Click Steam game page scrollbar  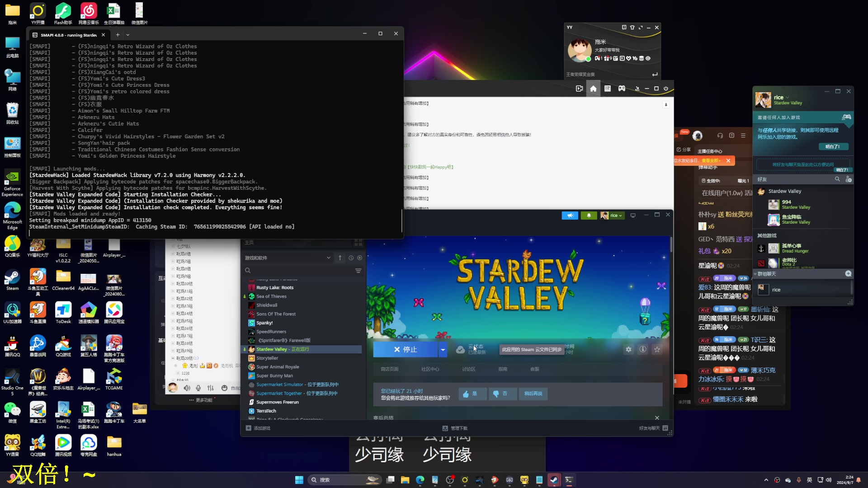[x=671, y=244]
